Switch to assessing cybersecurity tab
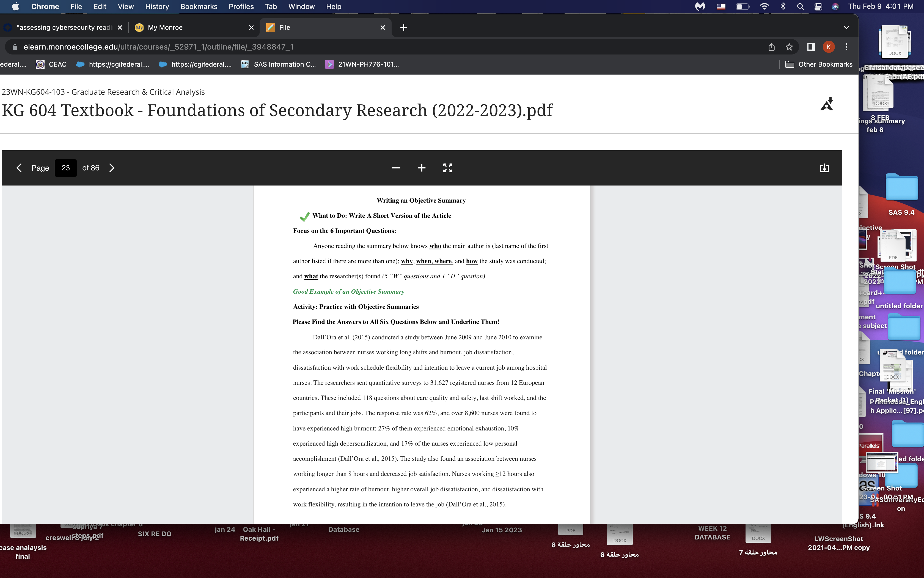 point(63,28)
